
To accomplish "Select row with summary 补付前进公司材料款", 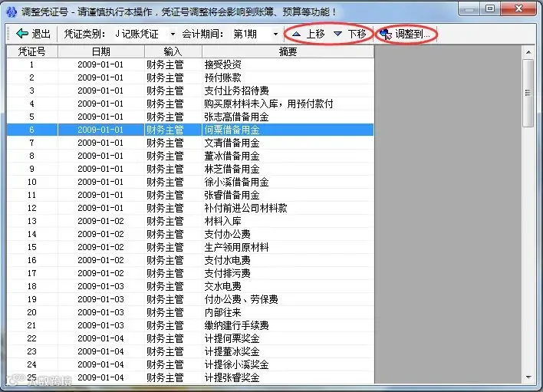I will pos(190,208).
